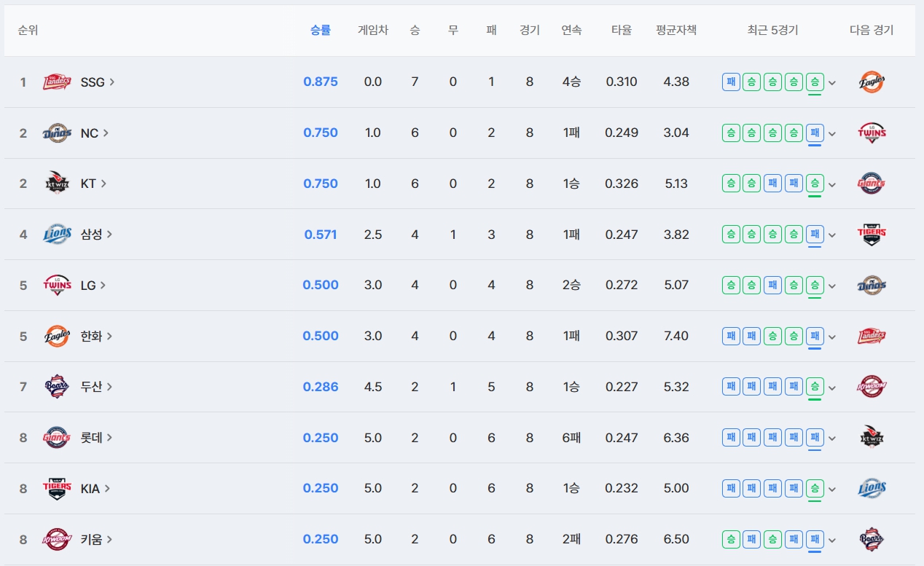This screenshot has height=566, width=924.
Task: Click the 삼성 Lions logo in team column
Action: (x=57, y=235)
